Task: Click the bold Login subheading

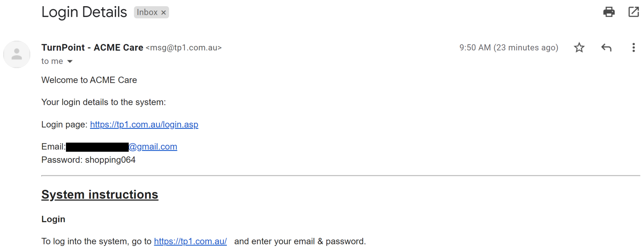Action: (53, 219)
